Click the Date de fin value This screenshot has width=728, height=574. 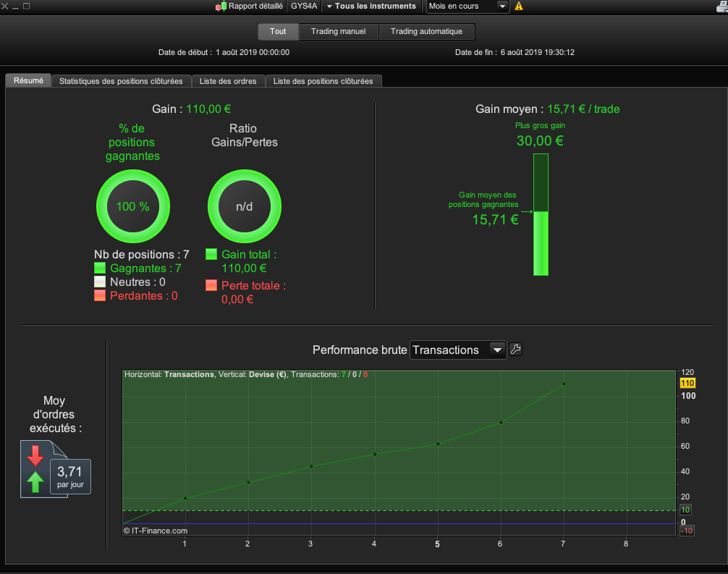[537, 52]
